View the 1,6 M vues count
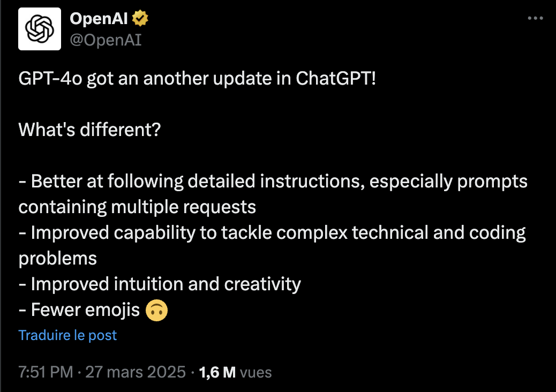Screen dimensions: 556x392 236,372
